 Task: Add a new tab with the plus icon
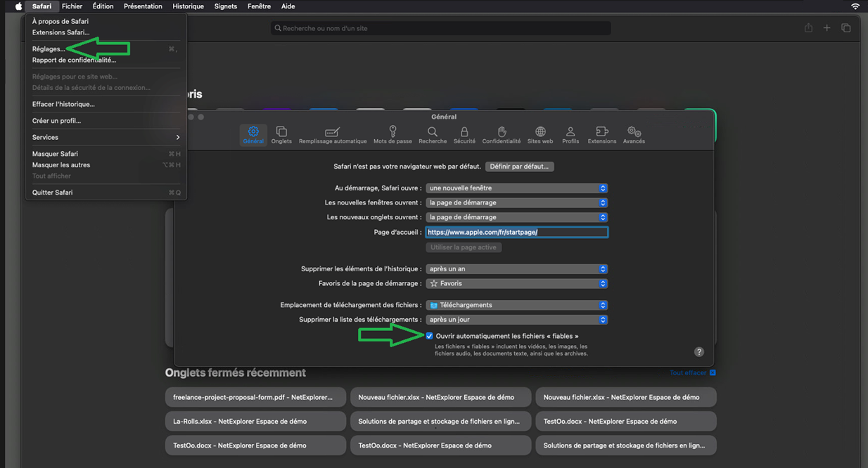coord(827,28)
